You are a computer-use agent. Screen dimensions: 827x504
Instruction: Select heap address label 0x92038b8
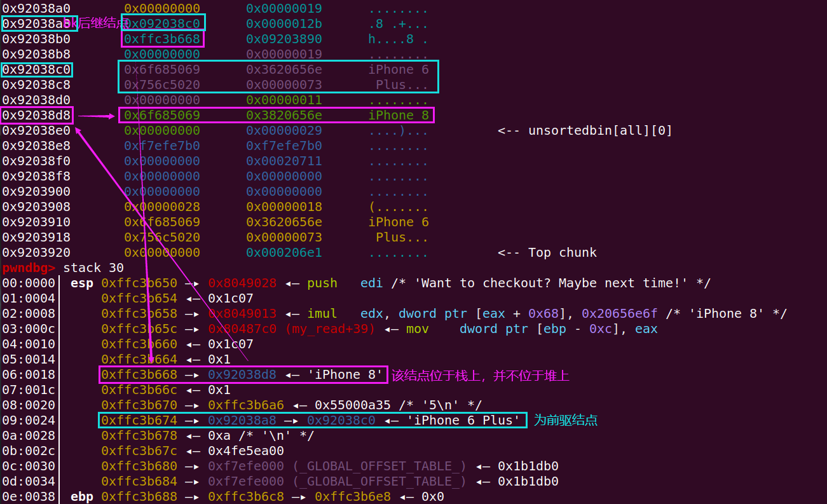[x=36, y=55]
